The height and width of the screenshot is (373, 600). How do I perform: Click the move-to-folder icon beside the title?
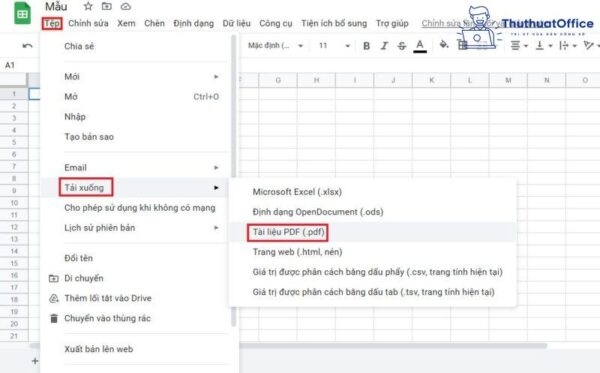coord(107,7)
